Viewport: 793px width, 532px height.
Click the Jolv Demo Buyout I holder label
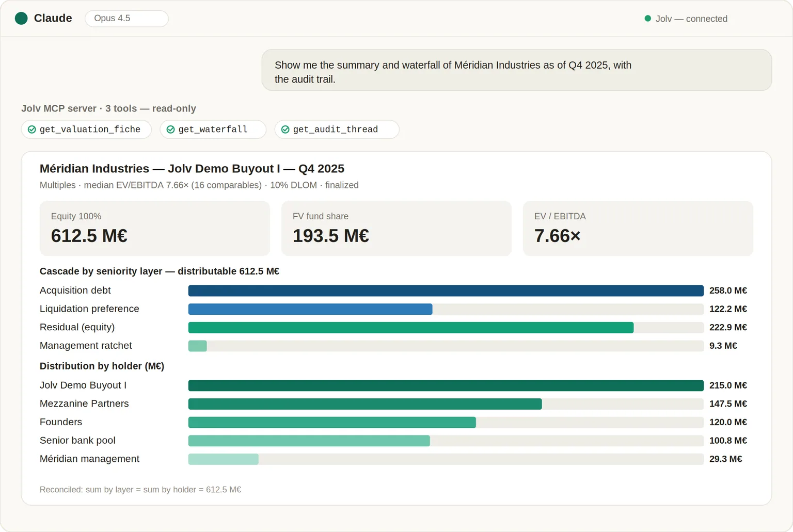click(83, 385)
